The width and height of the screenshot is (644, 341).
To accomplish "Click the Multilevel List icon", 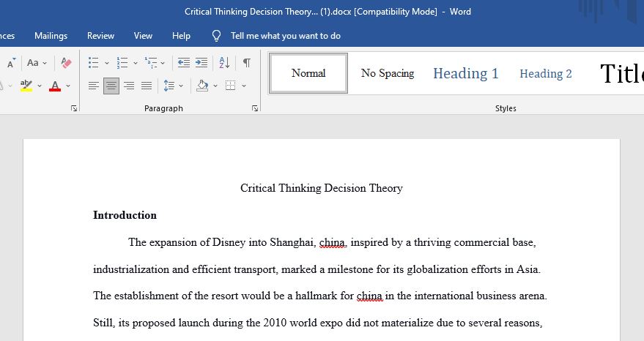I will [151, 63].
